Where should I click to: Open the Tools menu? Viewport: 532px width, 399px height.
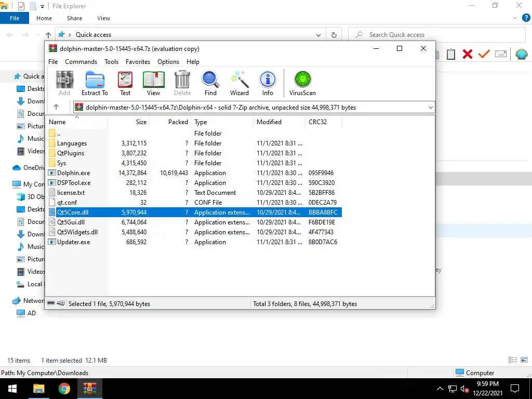point(111,62)
